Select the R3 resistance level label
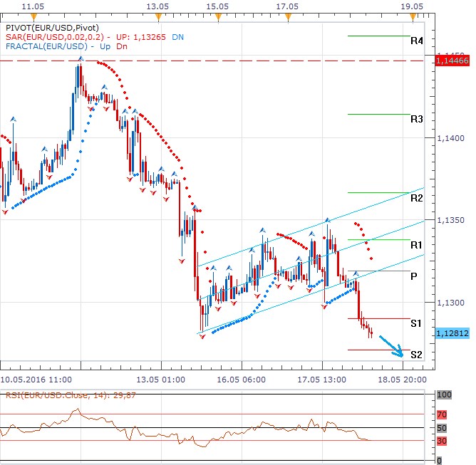This screenshot has width=476, height=465. tap(417, 119)
